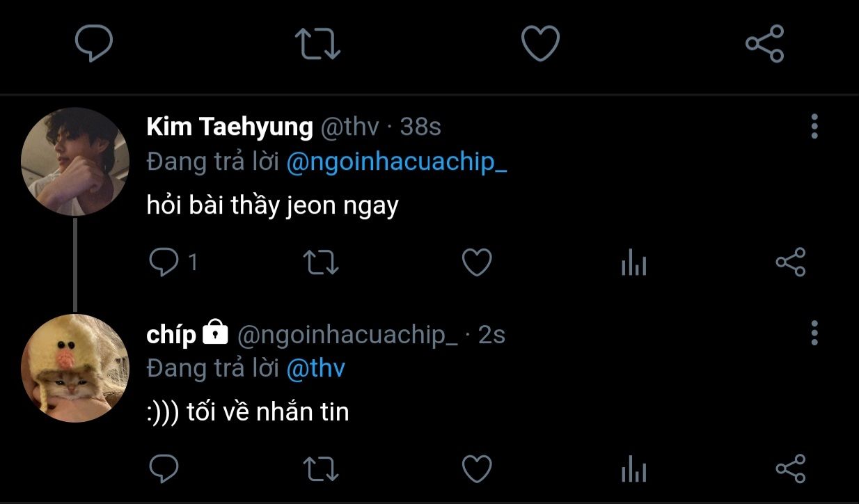
Task: Retweet chíp's reply
Action: [321, 468]
